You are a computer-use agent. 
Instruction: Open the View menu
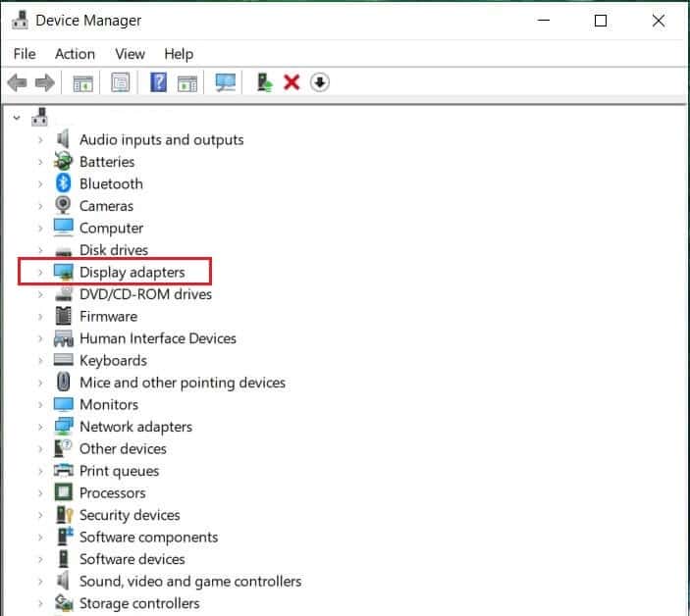click(130, 54)
